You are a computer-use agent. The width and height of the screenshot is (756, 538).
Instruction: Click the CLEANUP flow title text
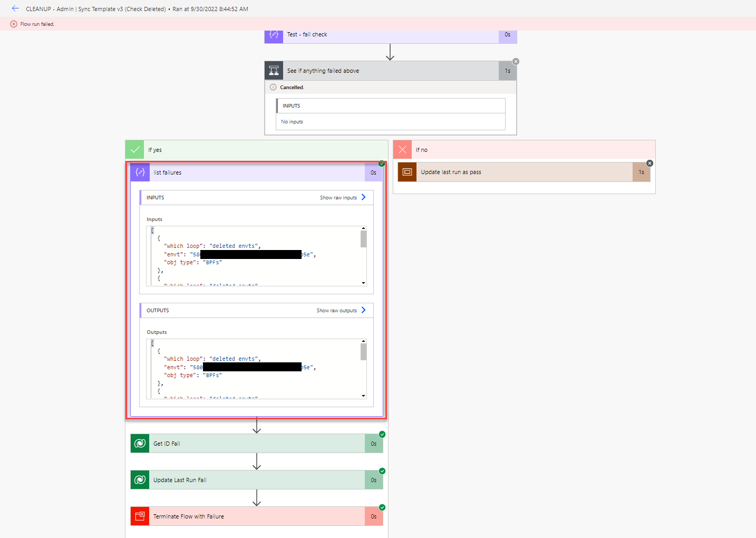95,9
